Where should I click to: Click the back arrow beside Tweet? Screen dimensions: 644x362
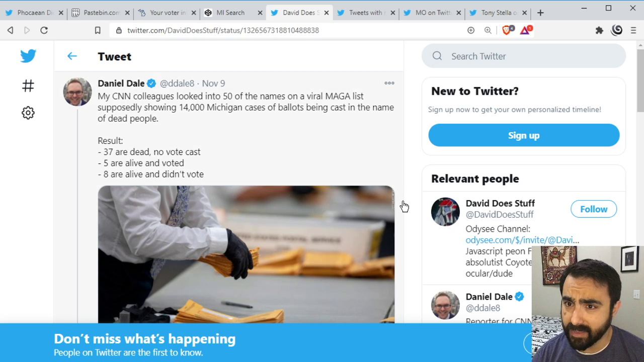coord(72,56)
